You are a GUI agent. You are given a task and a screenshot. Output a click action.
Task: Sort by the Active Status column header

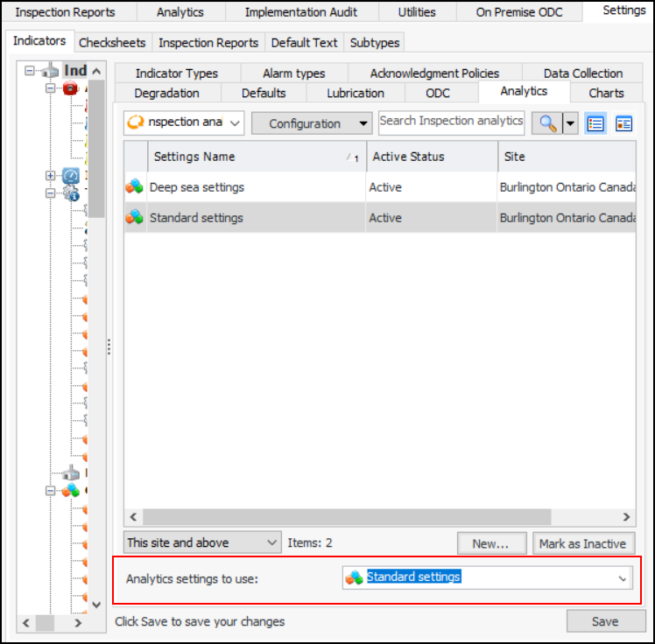[432, 157]
